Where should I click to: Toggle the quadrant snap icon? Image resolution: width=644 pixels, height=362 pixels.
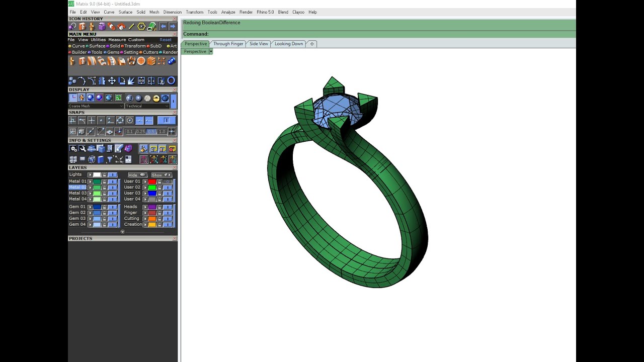(x=120, y=121)
